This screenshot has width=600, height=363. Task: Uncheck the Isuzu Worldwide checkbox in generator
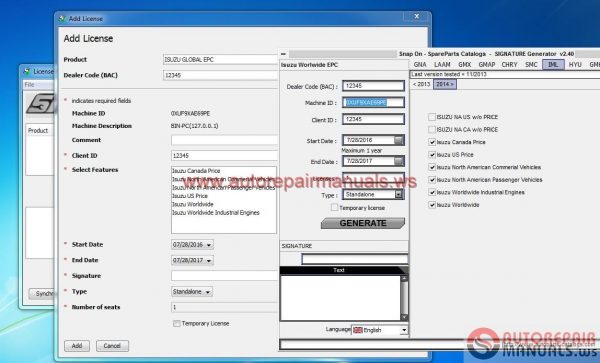click(x=432, y=205)
